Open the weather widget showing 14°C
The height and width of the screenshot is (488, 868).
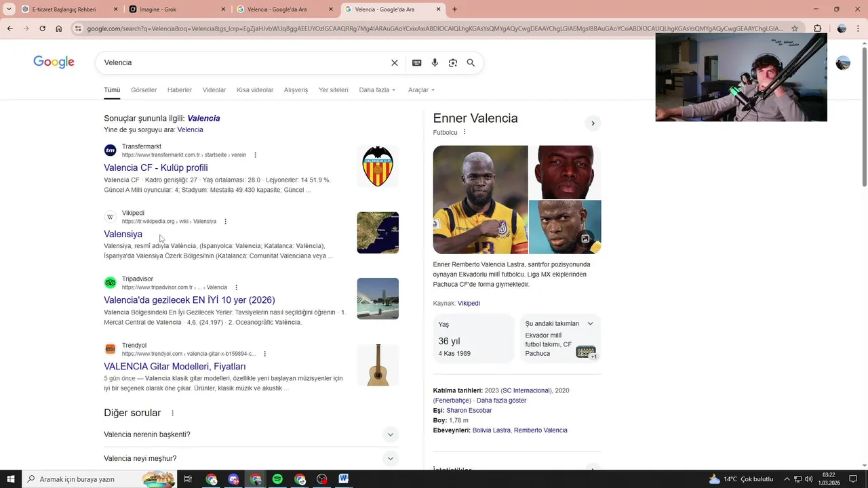point(740,479)
